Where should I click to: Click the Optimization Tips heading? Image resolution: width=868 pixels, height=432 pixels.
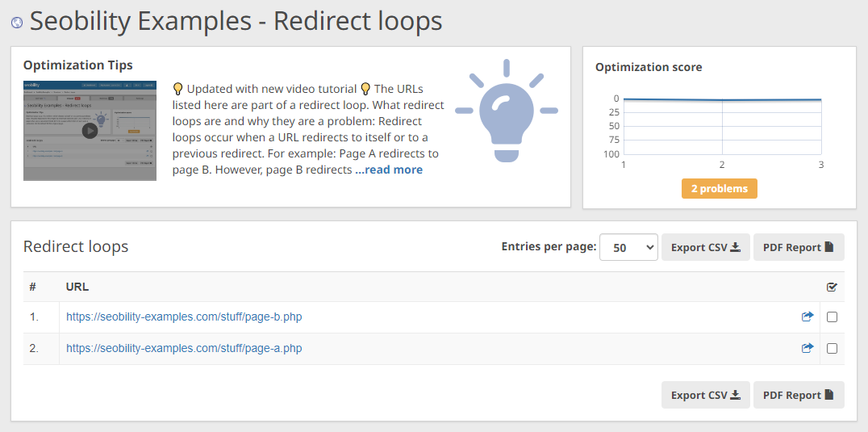78,65
